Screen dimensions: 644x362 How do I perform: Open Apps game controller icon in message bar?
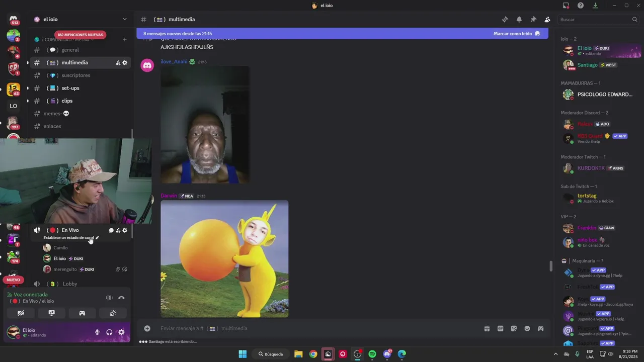540,328
